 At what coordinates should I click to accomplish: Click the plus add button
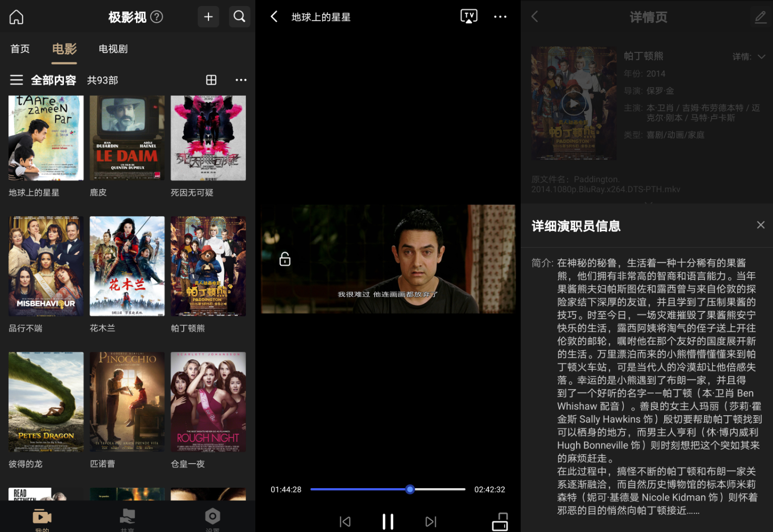tap(208, 17)
